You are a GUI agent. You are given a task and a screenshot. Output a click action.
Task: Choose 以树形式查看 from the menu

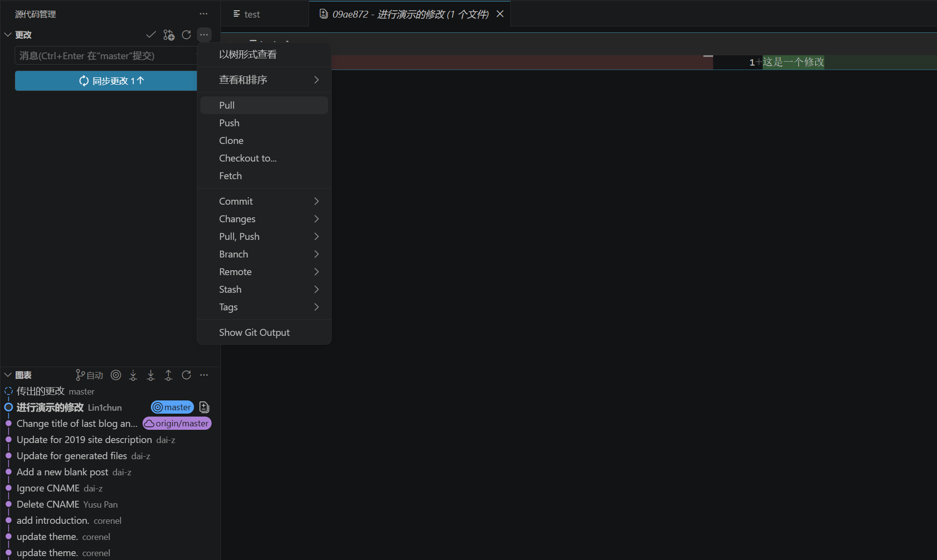click(x=264, y=54)
